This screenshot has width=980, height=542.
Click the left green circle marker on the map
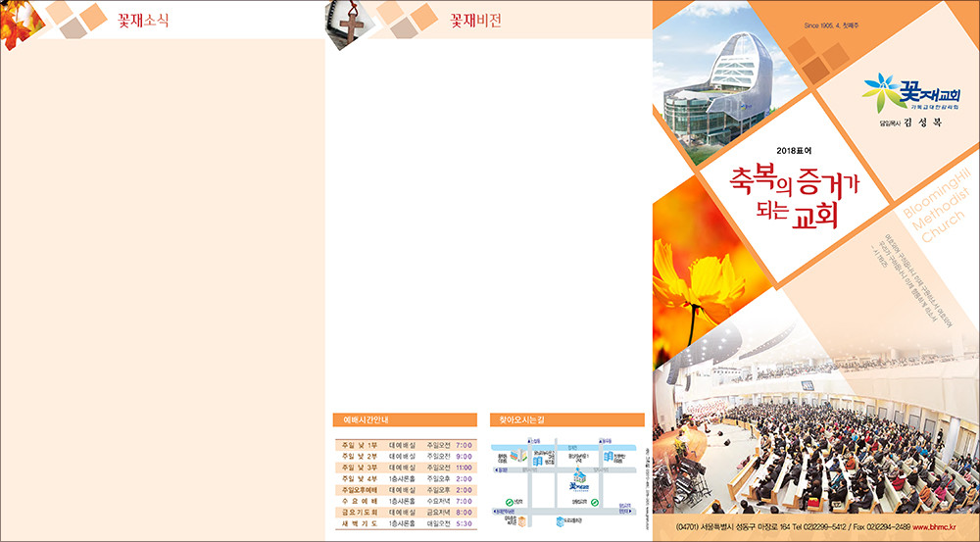[x=510, y=502]
